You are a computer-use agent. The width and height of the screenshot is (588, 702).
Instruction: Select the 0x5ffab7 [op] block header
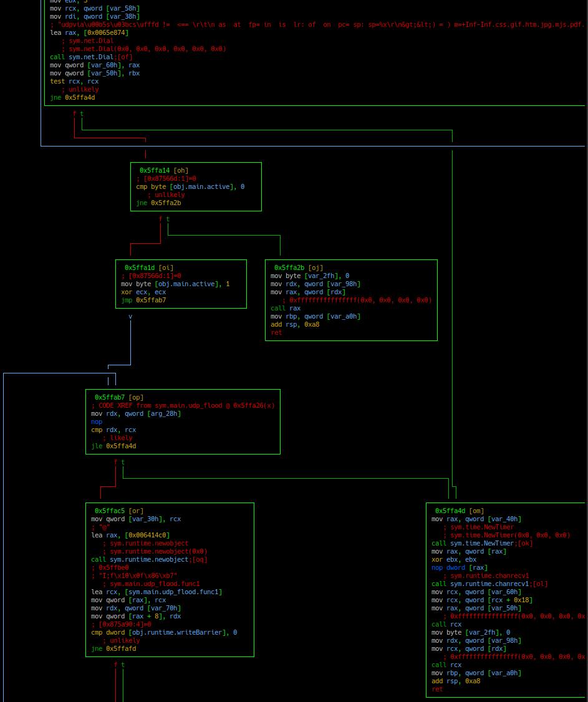coord(118,397)
